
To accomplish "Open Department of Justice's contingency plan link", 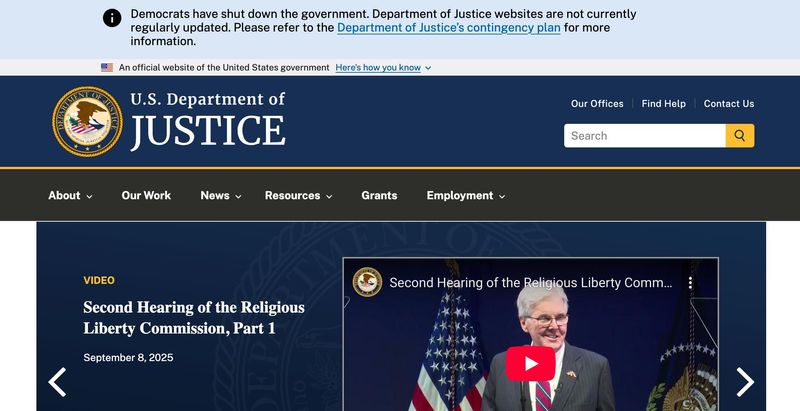I will tap(448, 28).
